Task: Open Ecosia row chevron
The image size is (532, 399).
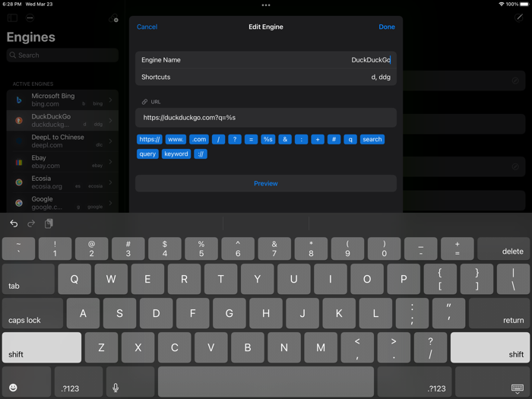Action: [x=111, y=182]
